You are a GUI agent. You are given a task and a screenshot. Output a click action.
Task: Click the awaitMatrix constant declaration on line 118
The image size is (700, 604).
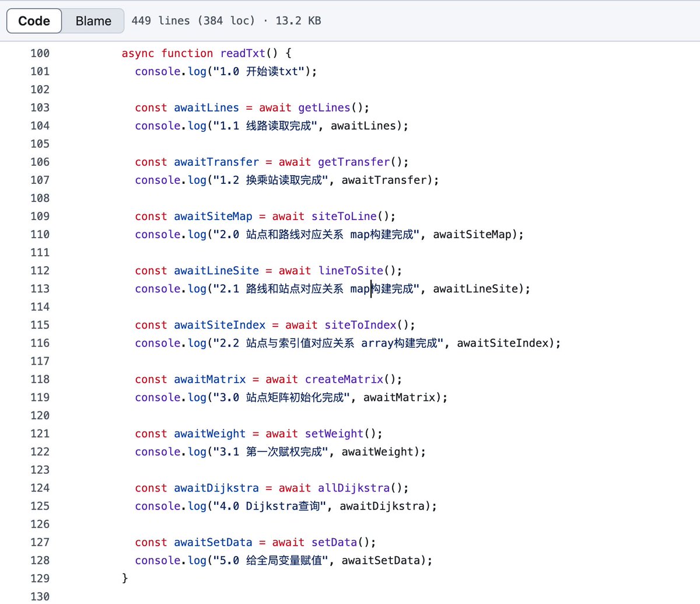pyautogui.click(x=210, y=379)
